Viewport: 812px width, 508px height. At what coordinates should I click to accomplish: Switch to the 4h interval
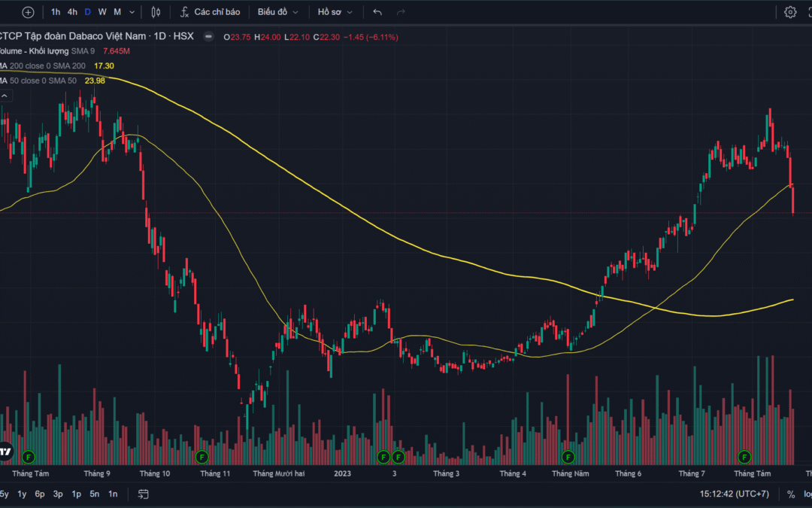(72, 12)
